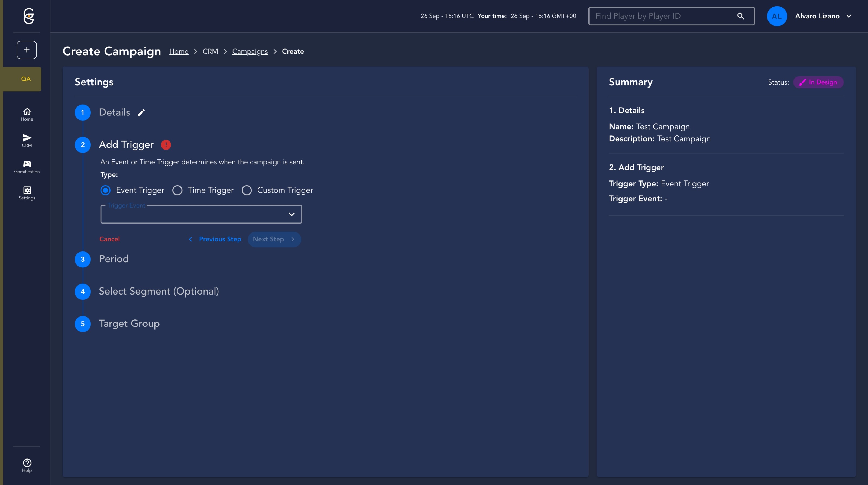Click the search magnifier in the Find Player field
Image resolution: width=868 pixels, height=485 pixels.
[x=740, y=16]
